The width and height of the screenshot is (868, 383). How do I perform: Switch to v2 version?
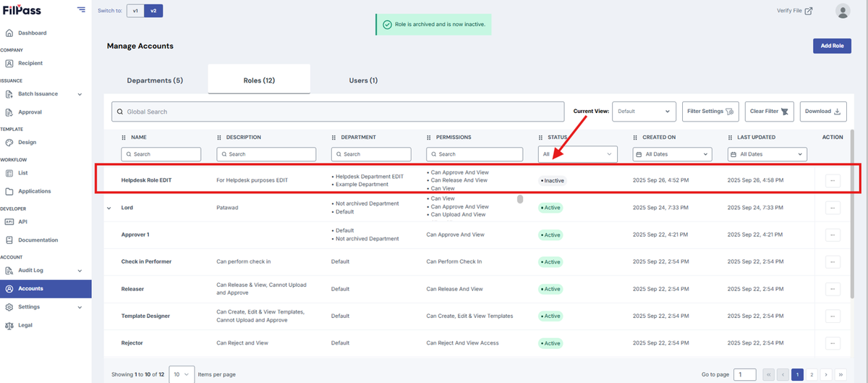pyautogui.click(x=153, y=11)
